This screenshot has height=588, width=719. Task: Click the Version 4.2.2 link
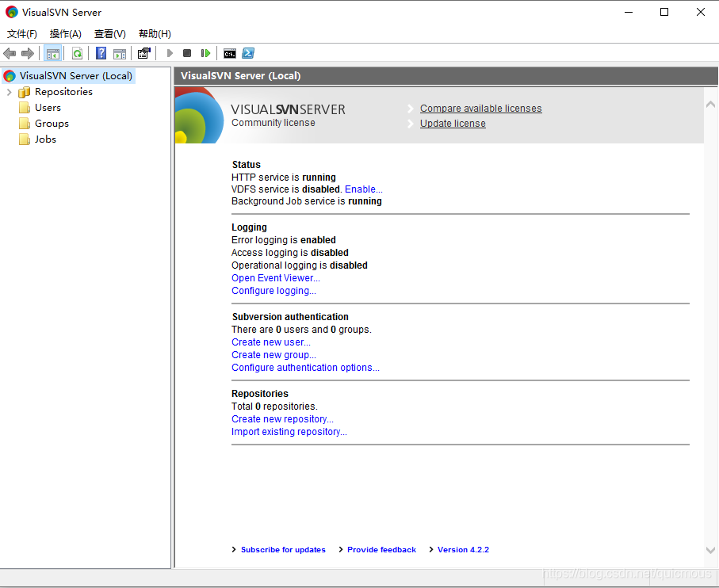463,550
